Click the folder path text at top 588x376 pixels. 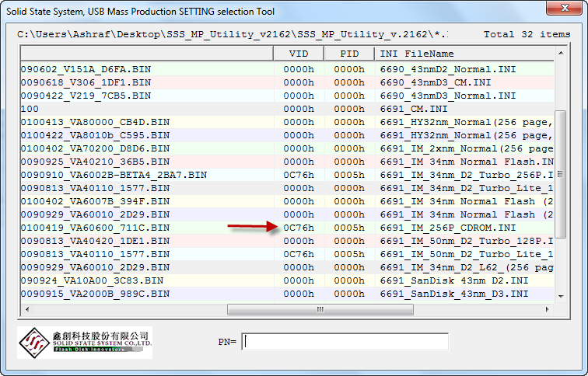click(x=233, y=34)
